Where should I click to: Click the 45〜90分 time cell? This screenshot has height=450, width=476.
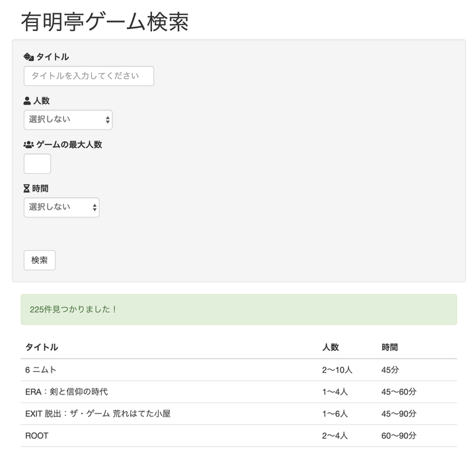coord(399,414)
